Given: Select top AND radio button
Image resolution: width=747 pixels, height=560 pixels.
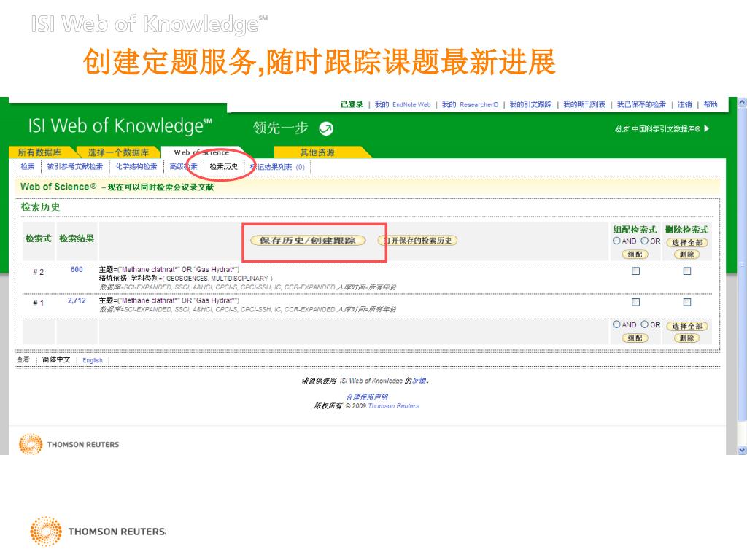Looking at the screenshot, I should [x=616, y=241].
